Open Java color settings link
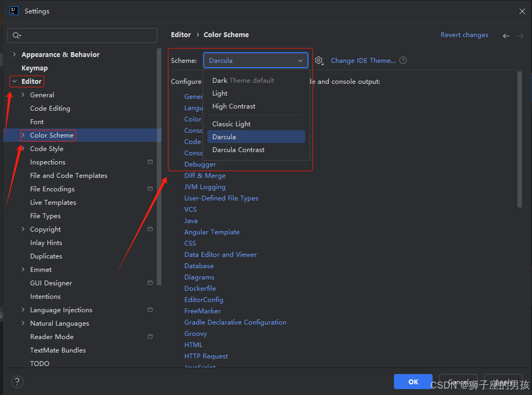Screen dimensions: 532x395 [x=191, y=220]
